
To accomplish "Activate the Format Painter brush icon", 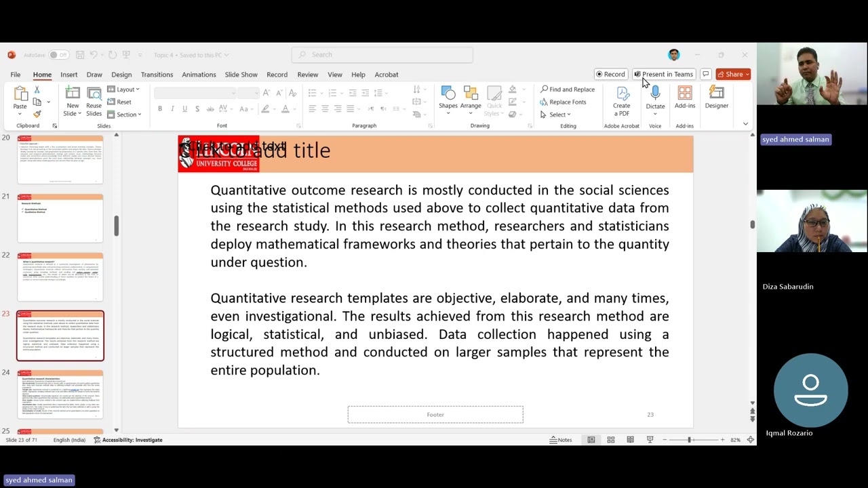I will [x=37, y=114].
